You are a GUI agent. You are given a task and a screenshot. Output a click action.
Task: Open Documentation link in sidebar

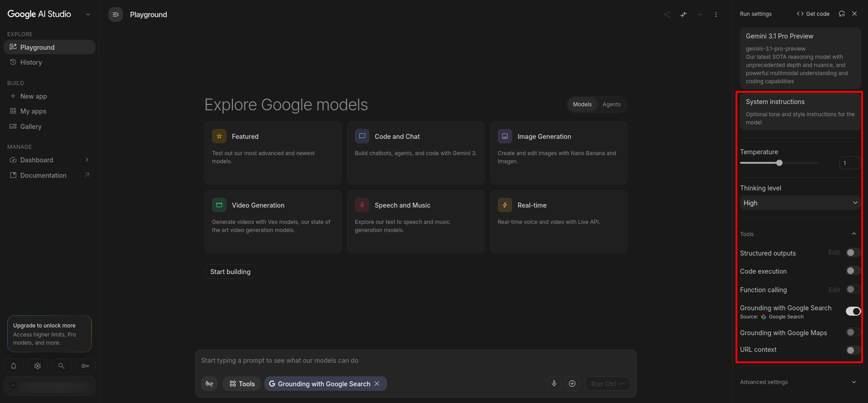50,175
